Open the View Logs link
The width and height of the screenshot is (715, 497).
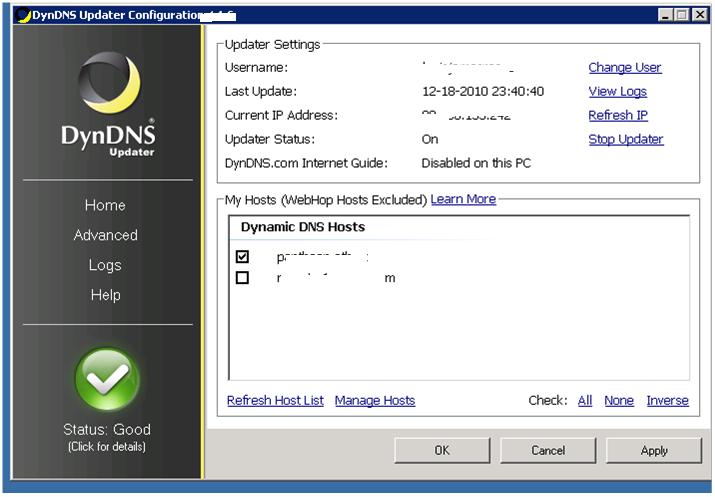[617, 91]
